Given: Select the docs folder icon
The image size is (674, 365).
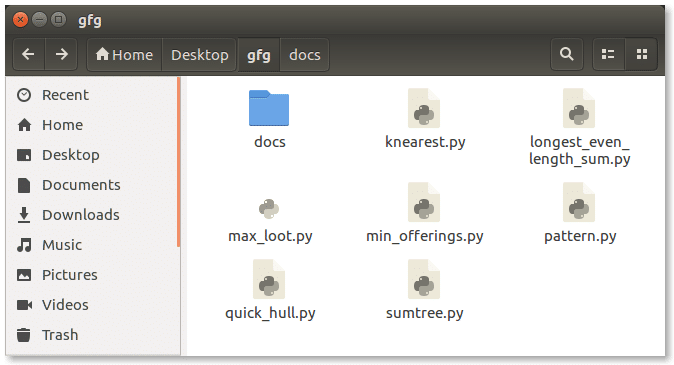Looking at the screenshot, I should [269, 108].
